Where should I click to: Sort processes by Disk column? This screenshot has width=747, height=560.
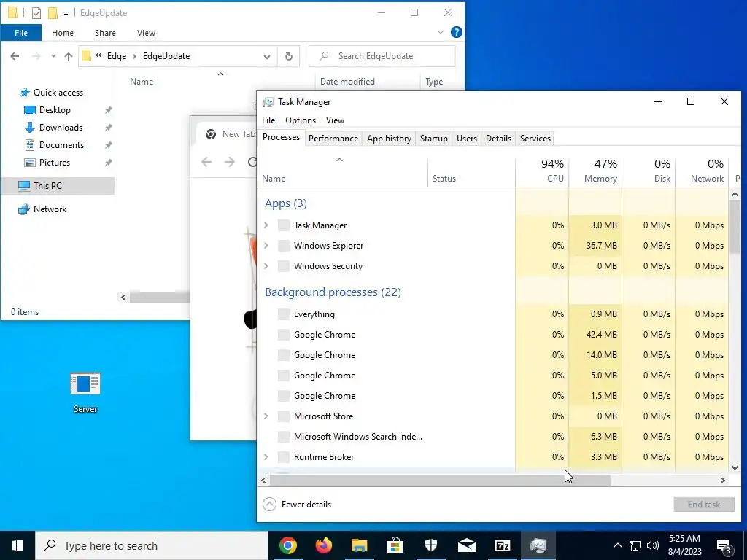tap(649, 171)
